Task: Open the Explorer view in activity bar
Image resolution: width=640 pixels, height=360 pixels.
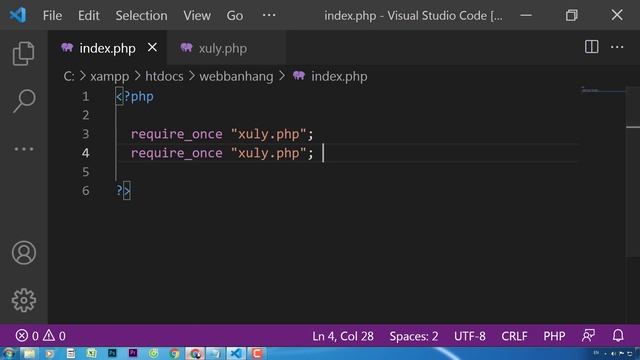Action: click(23, 53)
